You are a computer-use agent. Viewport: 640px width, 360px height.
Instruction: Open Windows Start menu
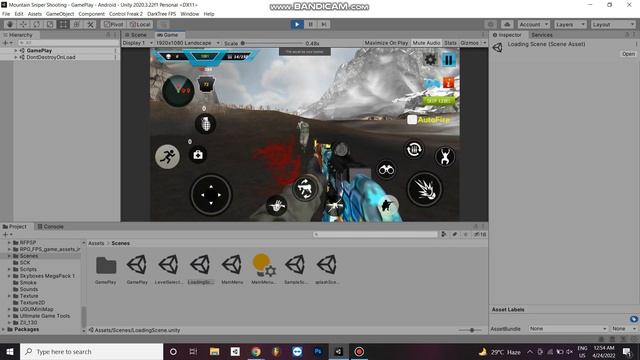pyautogui.click(x=10, y=351)
